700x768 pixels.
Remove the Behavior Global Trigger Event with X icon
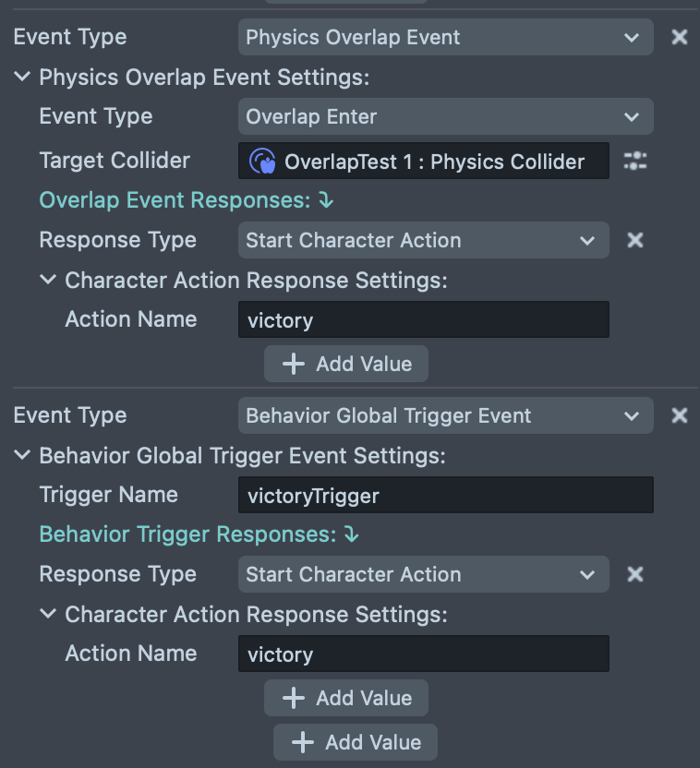click(680, 415)
